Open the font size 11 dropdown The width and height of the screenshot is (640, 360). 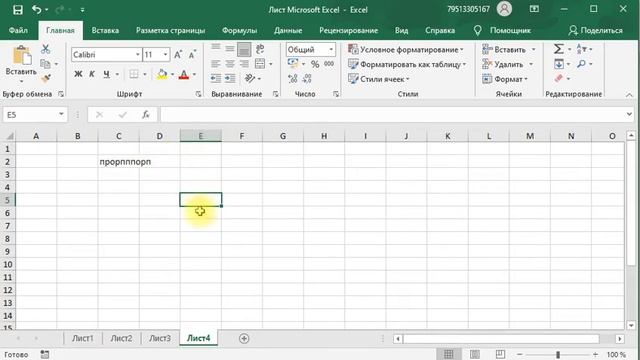coord(165,55)
